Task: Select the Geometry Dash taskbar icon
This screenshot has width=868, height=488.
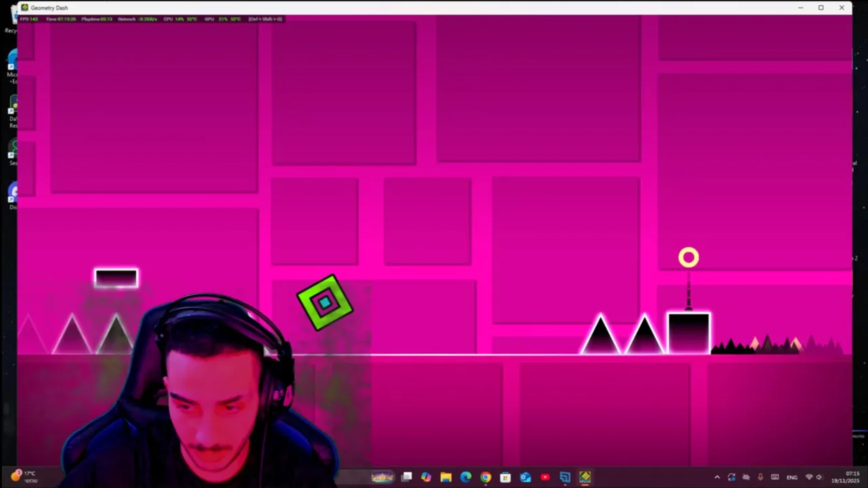Action: pos(585,477)
